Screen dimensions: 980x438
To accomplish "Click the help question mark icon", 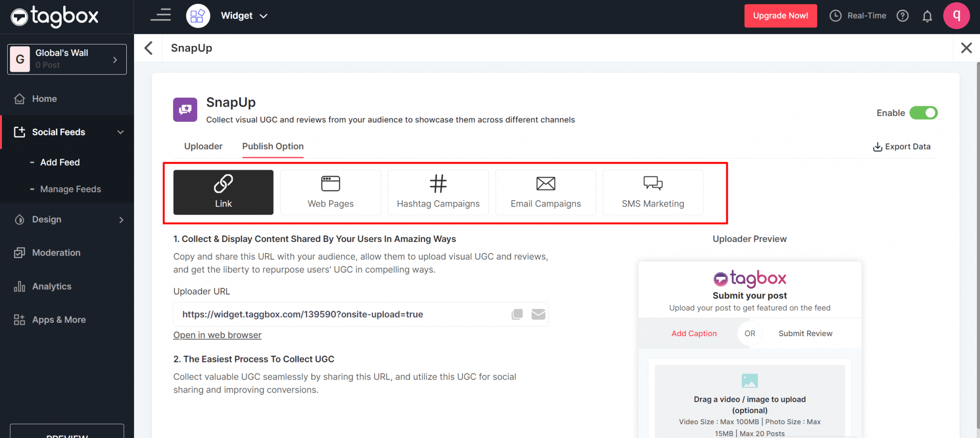I will (x=902, y=16).
